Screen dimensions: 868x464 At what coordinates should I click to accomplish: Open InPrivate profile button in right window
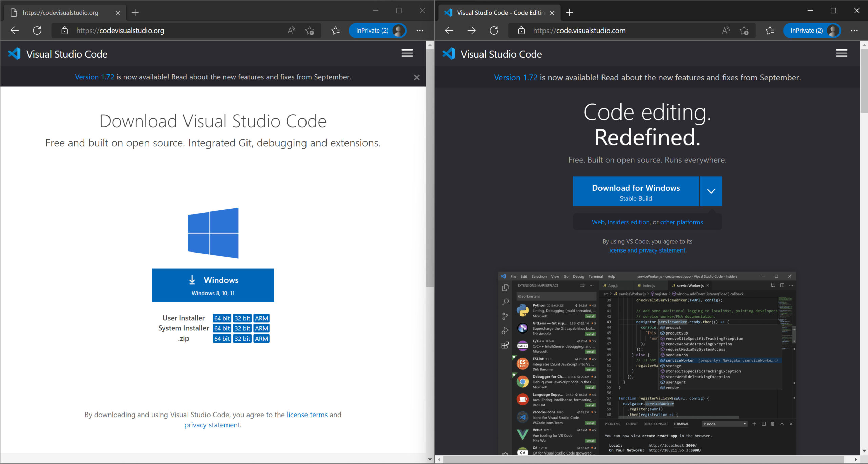(x=812, y=31)
